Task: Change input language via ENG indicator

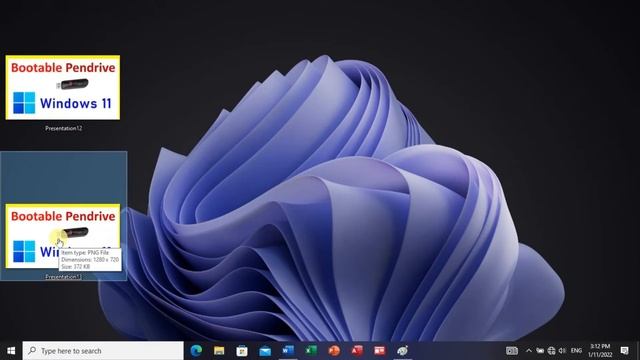Action: 576,351
